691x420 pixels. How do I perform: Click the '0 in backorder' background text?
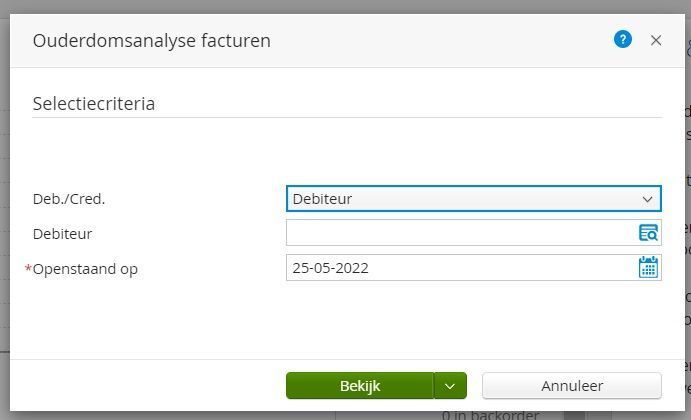490,414
